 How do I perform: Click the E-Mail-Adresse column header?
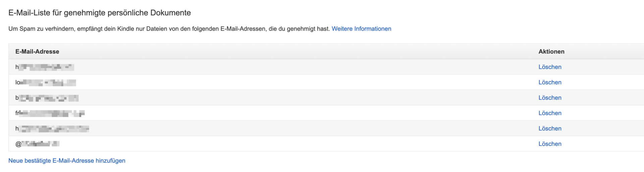click(x=37, y=52)
